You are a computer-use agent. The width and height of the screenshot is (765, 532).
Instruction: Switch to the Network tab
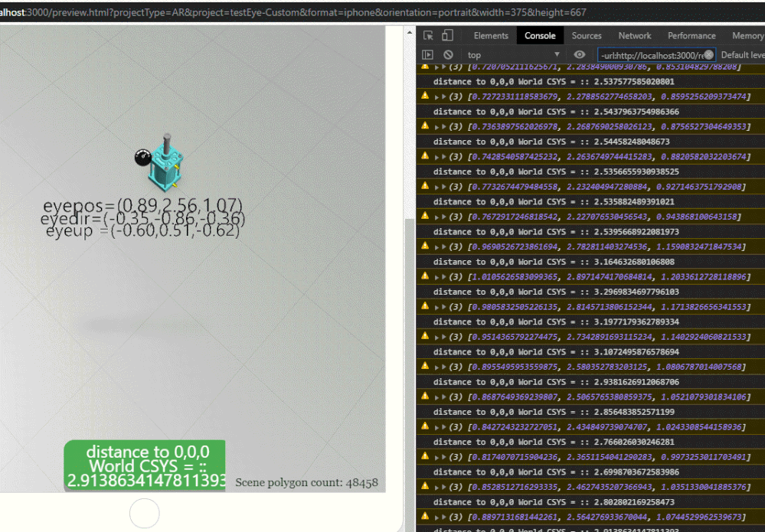tap(634, 36)
